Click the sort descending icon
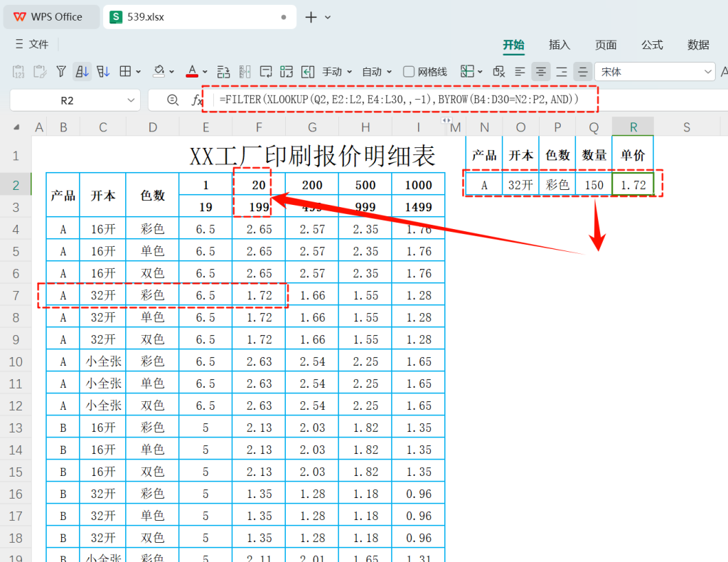728x562 pixels. [x=103, y=72]
